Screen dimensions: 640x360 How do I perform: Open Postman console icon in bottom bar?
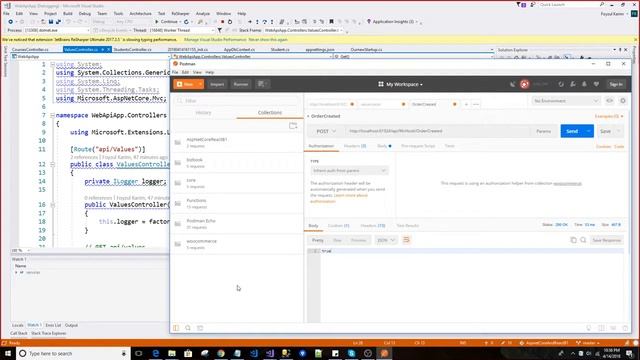click(x=200, y=328)
